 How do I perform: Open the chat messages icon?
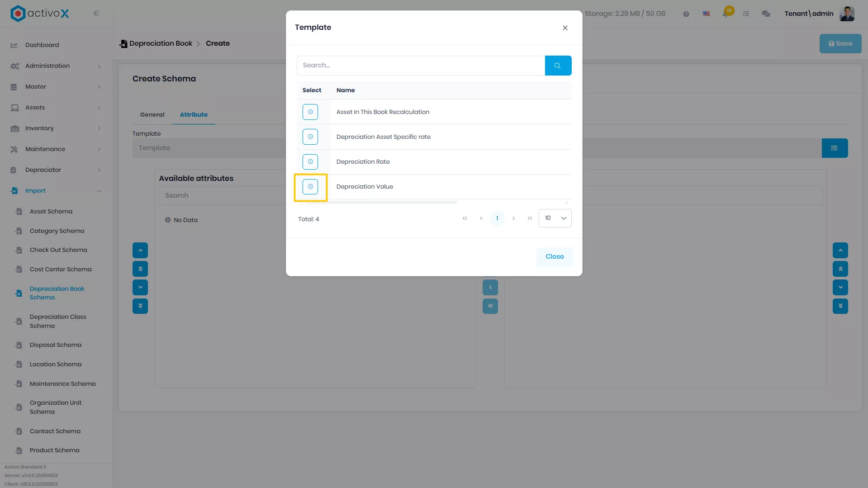coord(766,14)
